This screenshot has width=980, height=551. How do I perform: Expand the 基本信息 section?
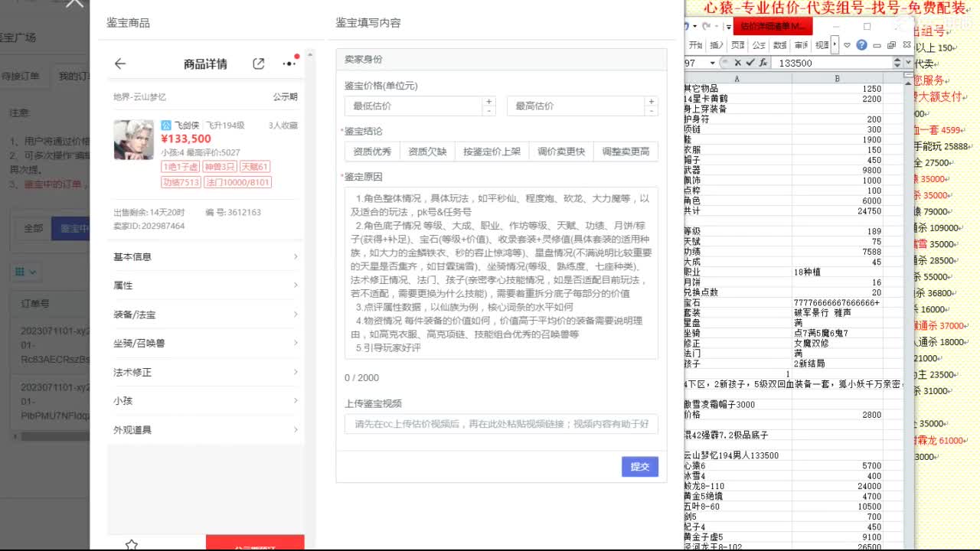(x=205, y=256)
